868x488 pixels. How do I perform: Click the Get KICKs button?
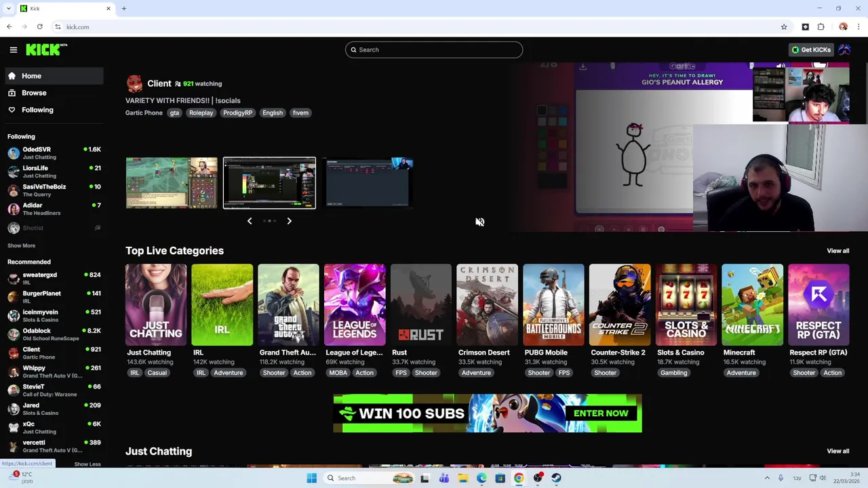pos(811,49)
